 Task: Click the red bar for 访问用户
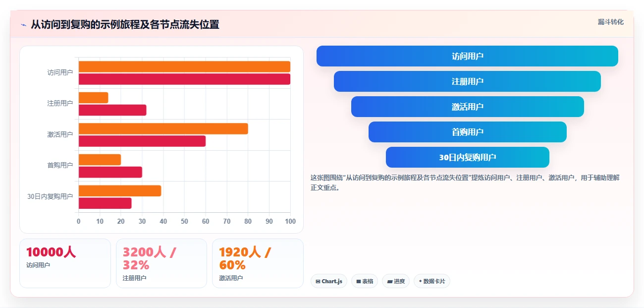[x=184, y=79]
